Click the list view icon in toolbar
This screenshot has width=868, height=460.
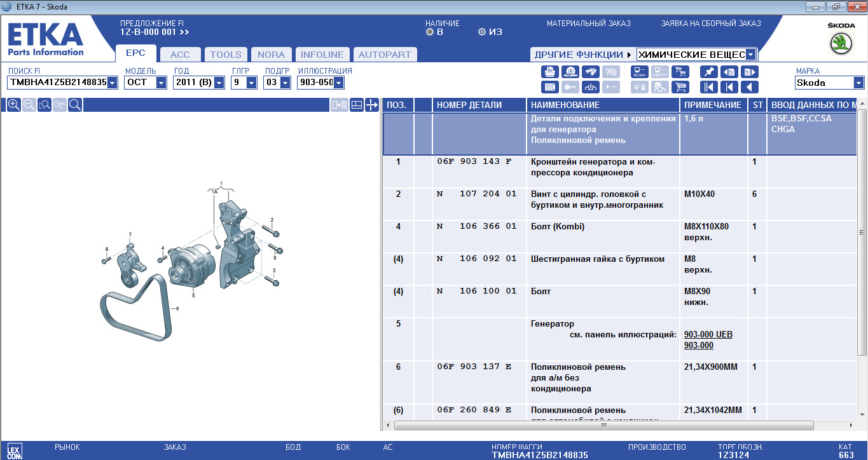point(550,87)
